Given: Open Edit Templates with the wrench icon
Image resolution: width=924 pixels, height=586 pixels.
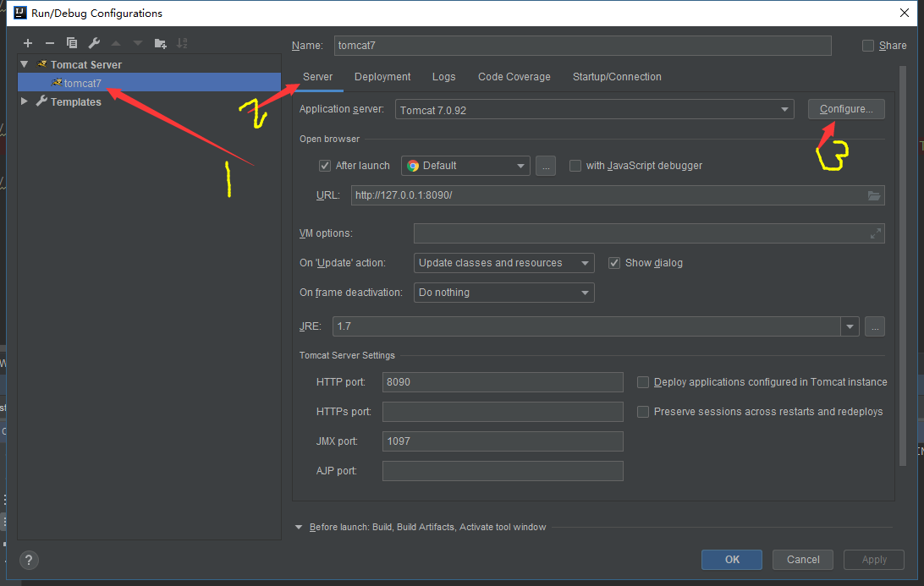Looking at the screenshot, I should (93, 43).
